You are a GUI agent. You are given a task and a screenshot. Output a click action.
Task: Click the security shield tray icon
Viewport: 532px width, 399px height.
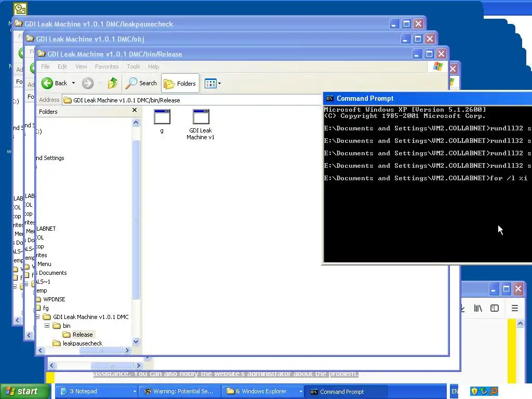tap(474, 391)
